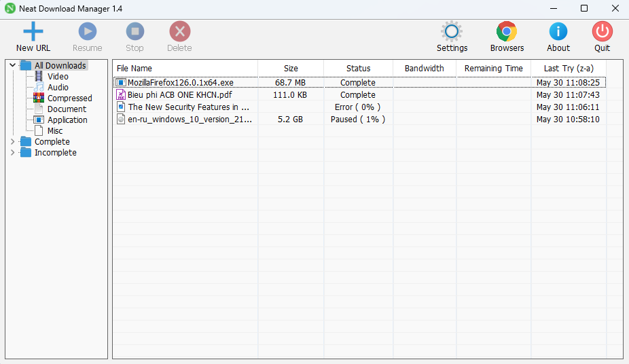Open the About info icon
This screenshot has height=364, width=629.
tap(558, 31)
